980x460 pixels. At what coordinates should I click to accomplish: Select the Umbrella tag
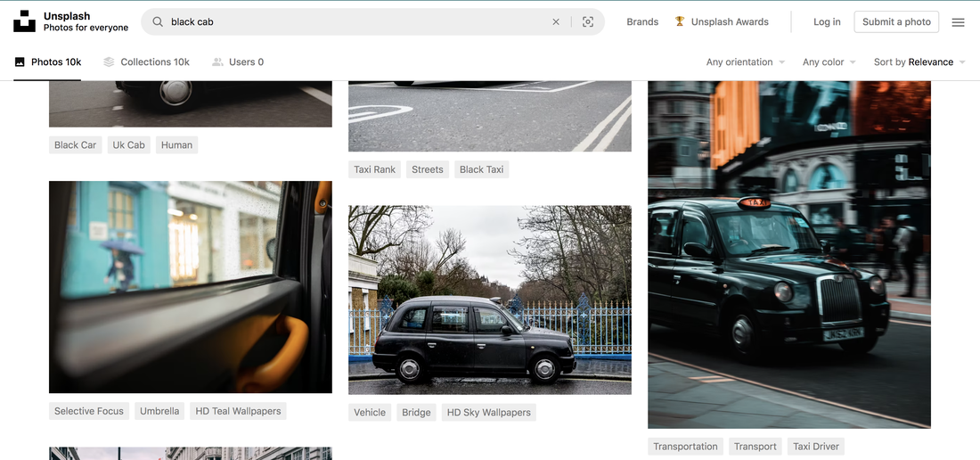(159, 411)
